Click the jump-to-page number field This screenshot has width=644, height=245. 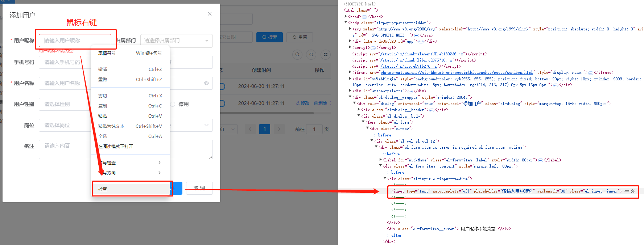(x=314, y=129)
